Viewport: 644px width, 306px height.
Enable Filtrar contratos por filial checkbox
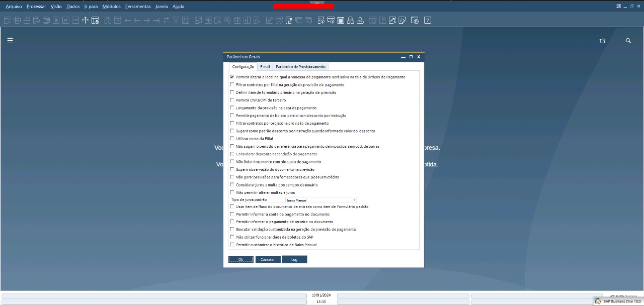(x=232, y=84)
